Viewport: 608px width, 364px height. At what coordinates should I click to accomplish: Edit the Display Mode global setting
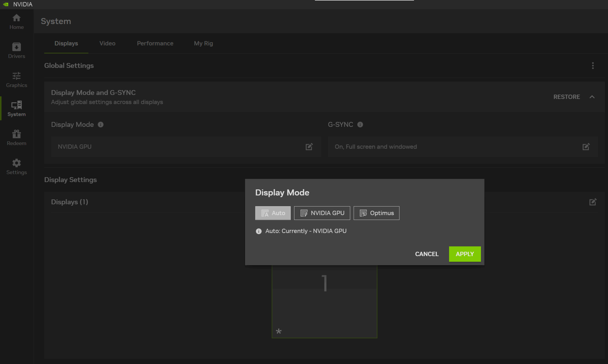[309, 146]
